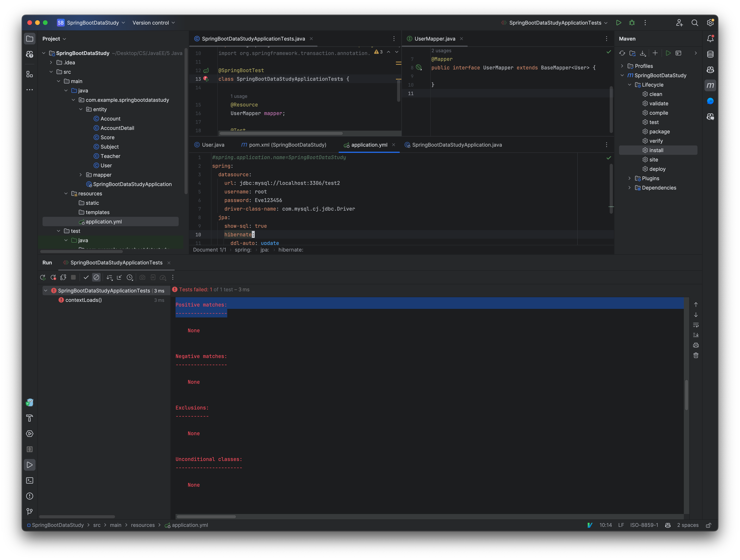Open the notifications bell

pyautogui.click(x=711, y=38)
